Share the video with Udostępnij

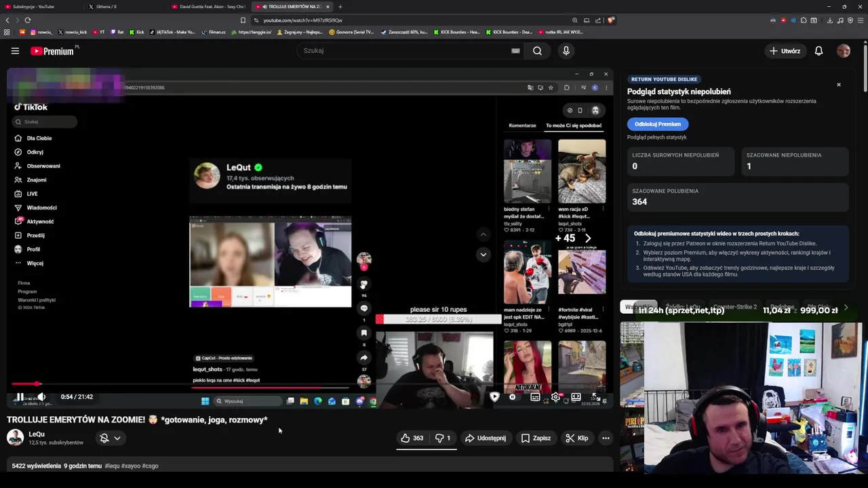click(x=486, y=438)
